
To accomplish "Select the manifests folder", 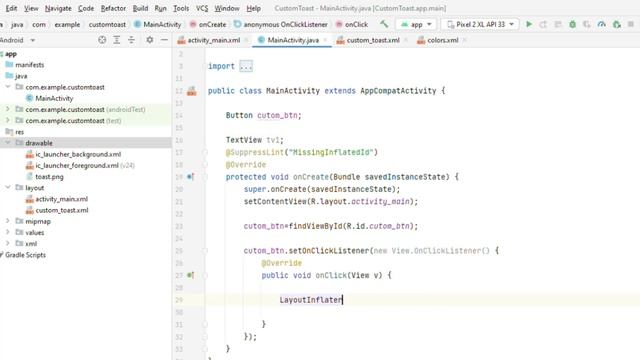I will (25, 65).
